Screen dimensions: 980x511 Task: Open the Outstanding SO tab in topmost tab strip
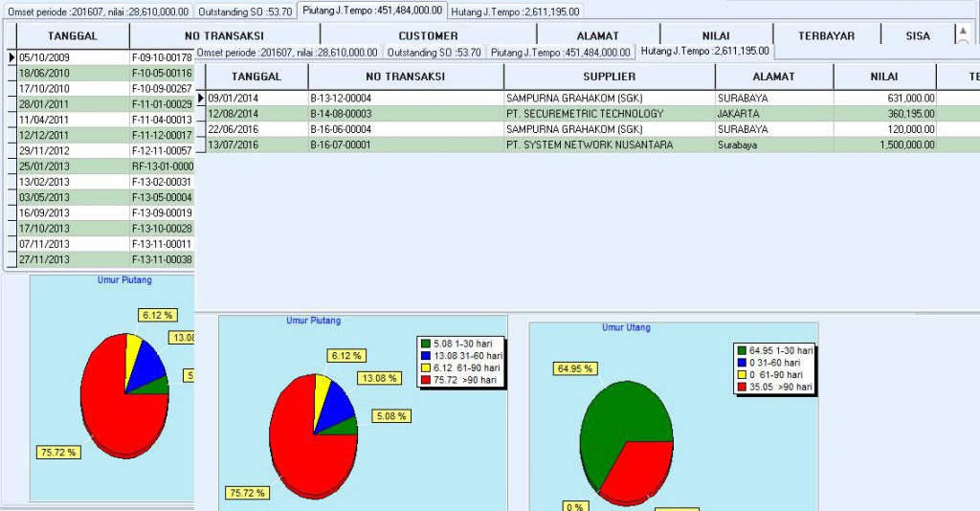coord(245,11)
